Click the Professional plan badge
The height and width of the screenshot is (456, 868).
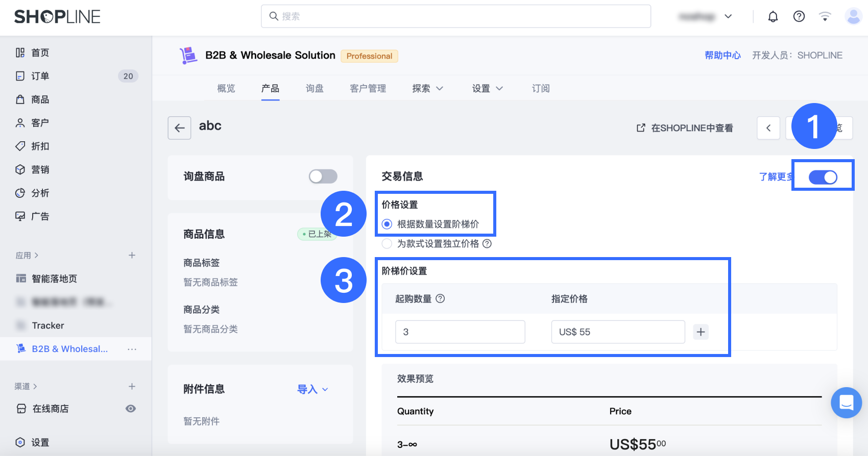pyautogui.click(x=369, y=56)
